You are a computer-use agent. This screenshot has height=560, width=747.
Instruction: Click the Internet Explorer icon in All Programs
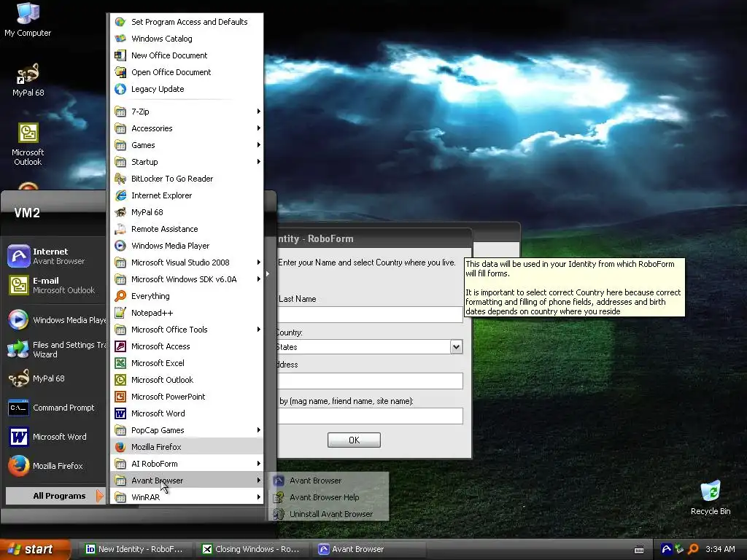pyautogui.click(x=120, y=195)
